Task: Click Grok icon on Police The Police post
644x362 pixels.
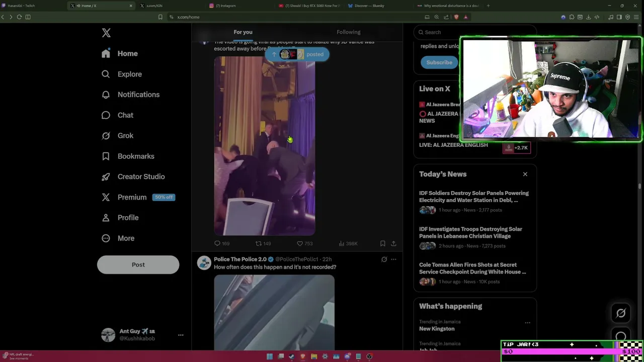Action: 384,259
